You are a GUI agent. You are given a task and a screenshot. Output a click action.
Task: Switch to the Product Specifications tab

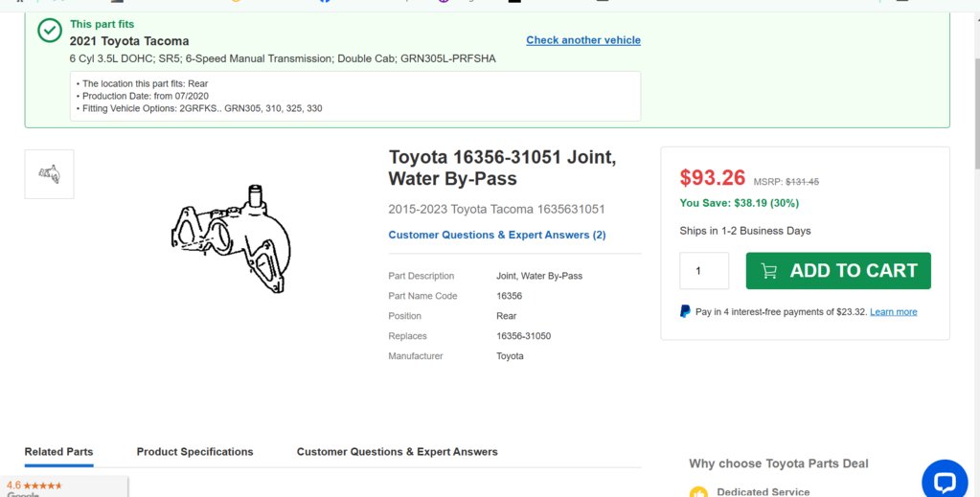[x=195, y=452]
